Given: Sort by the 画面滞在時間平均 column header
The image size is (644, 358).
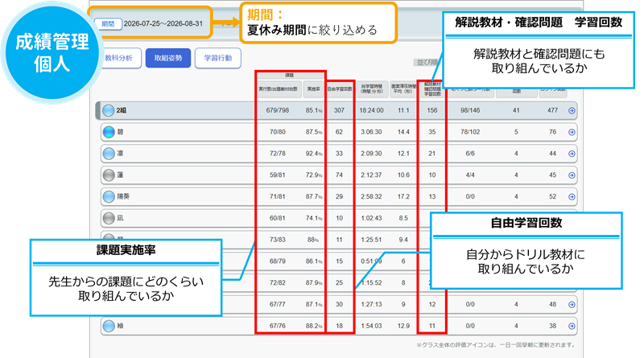Looking at the screenshot, I should [x=403, y=89].
